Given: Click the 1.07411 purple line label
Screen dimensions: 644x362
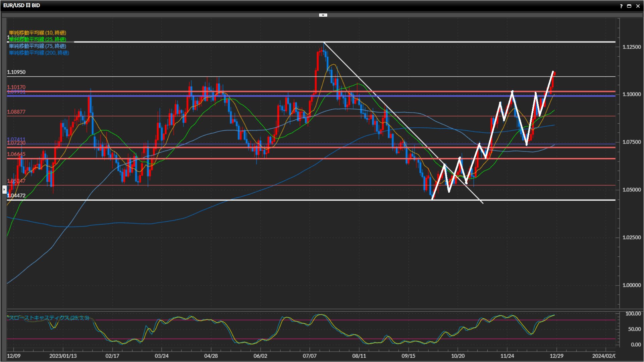Looking at the screenshot, I should coord(16,139).
